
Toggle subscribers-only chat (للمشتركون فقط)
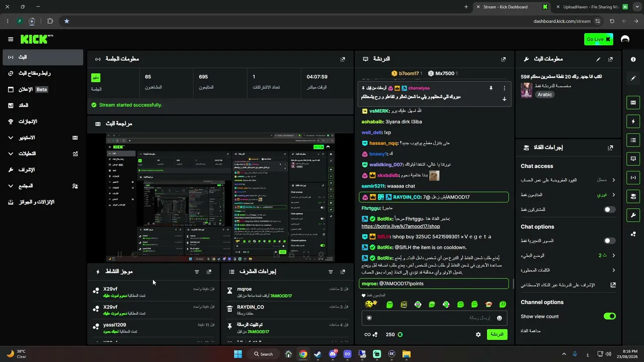(609, 209)
